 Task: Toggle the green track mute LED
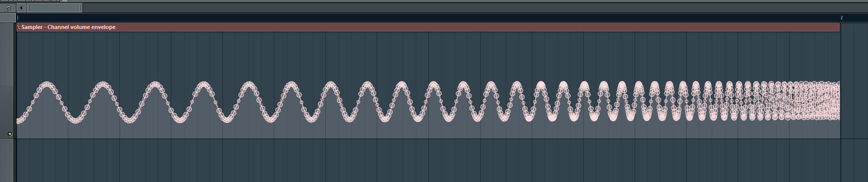pyautogui.click(x=9, y=134)
